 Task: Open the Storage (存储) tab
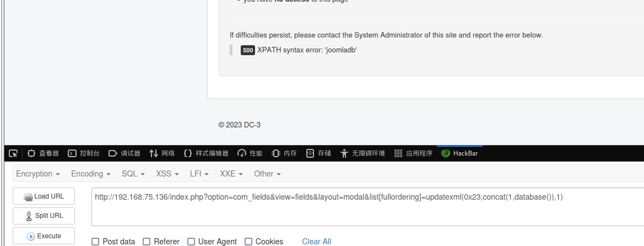319,153
